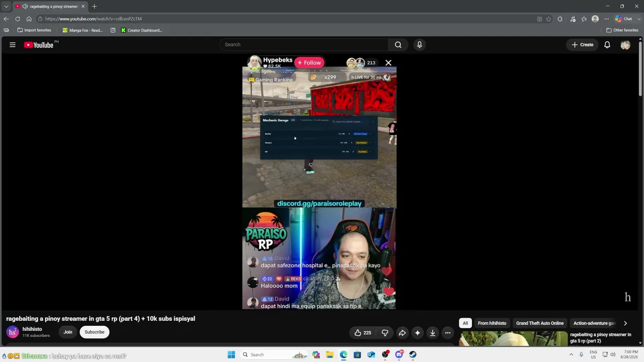
Task: Show hidden system tray icons
Action: coord(571,354)
